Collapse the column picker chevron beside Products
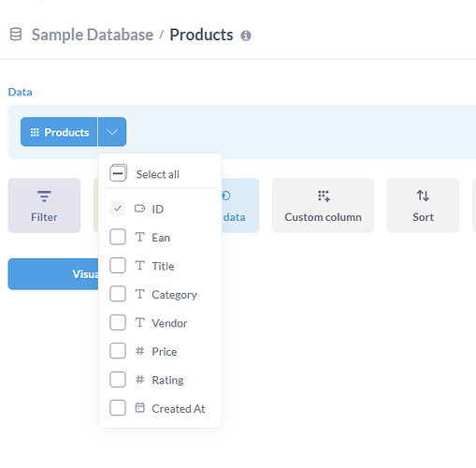 [x=112, y=132]
